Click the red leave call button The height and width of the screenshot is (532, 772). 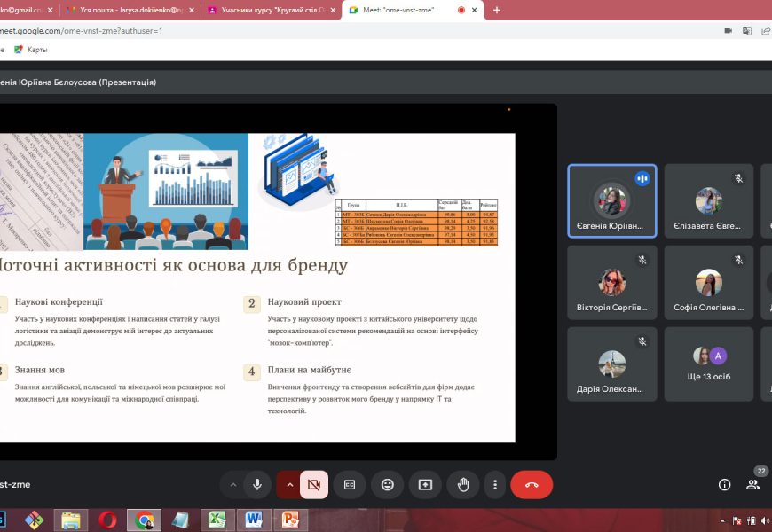pos(532,485)
